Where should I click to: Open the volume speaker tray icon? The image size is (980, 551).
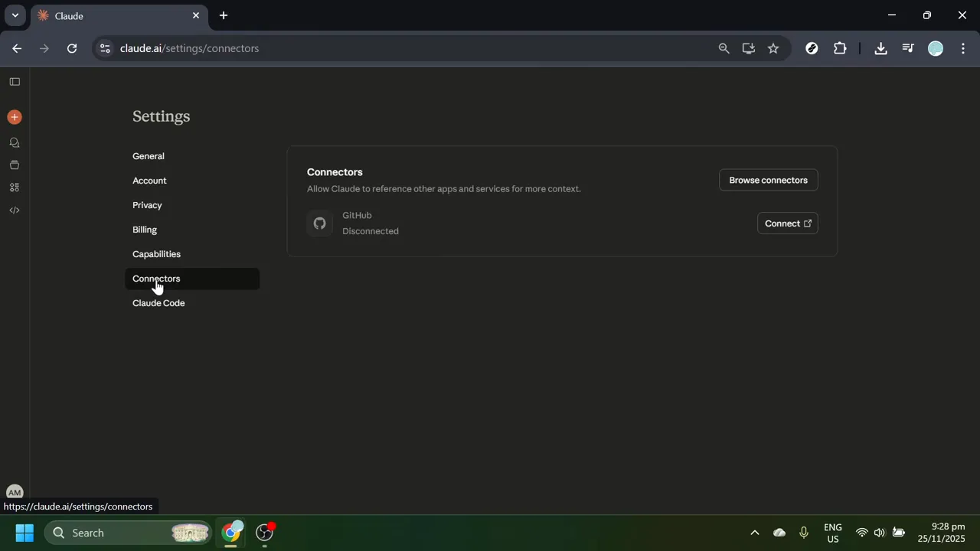879,533
